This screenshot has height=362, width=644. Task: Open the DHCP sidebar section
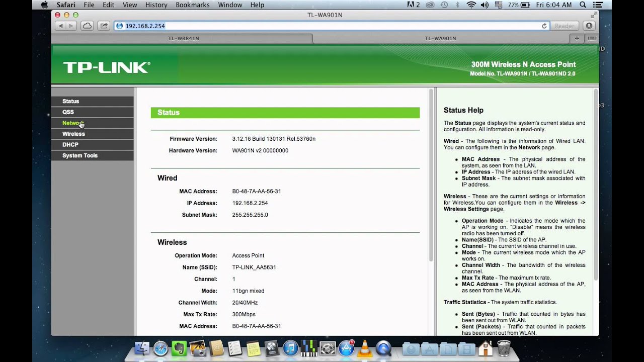[93, 145]
